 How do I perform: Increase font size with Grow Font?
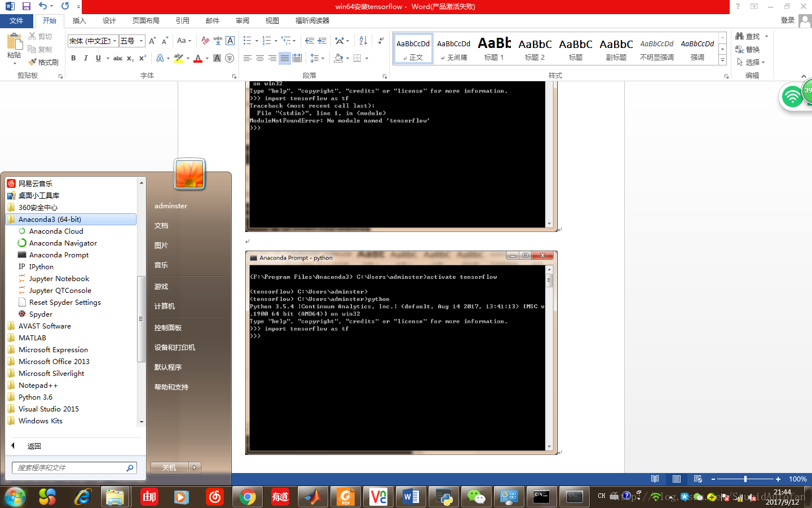coord(152,41)
